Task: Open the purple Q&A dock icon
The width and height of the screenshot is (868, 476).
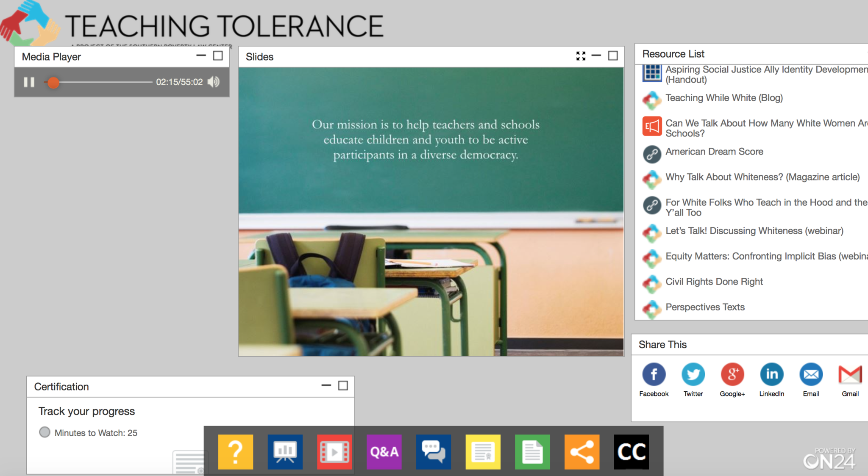Action: tap(384, 452)
